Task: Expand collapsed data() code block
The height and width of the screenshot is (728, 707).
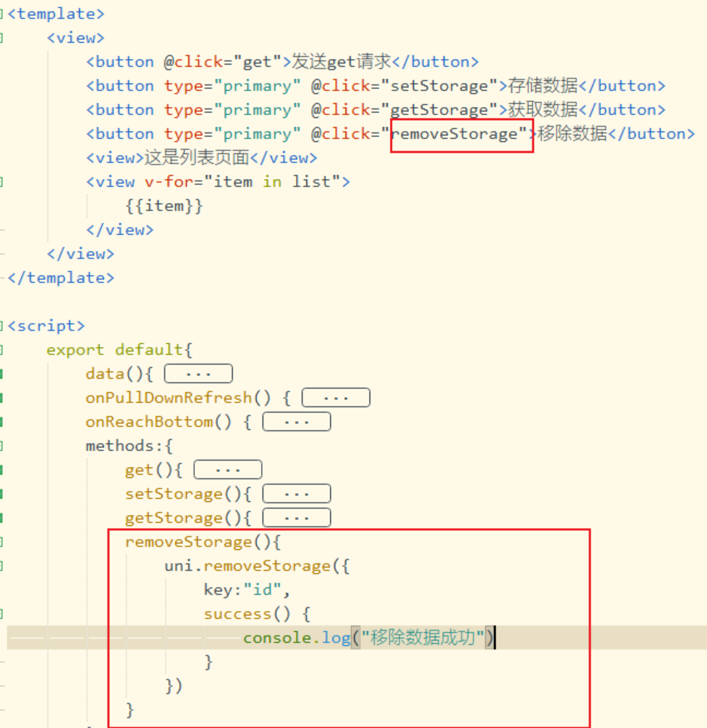Action: (x=199, y=374)
